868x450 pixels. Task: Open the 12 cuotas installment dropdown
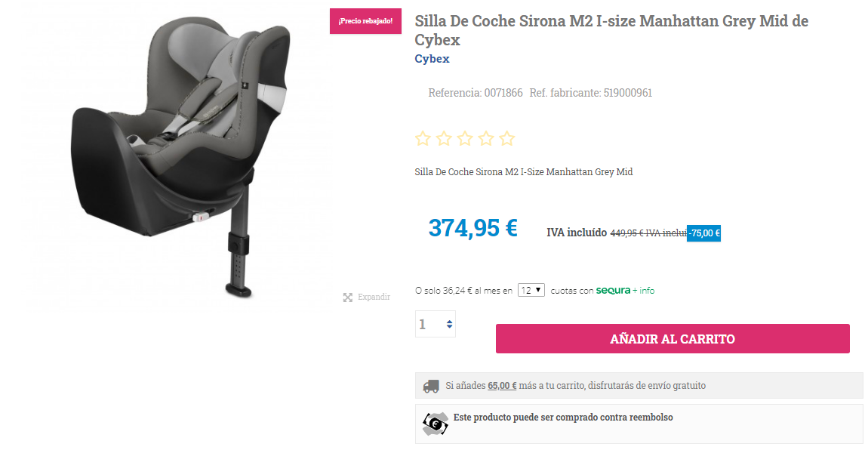[x=531, y=290]
